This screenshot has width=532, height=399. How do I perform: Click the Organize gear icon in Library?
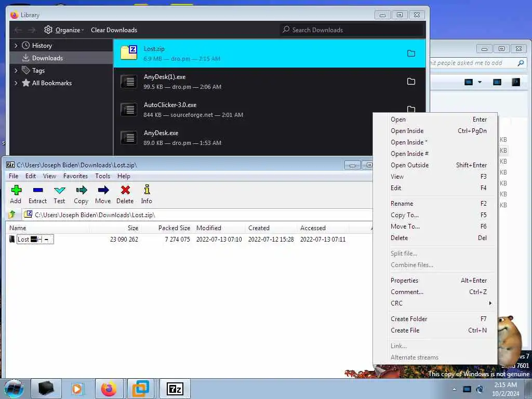click(48, 30)
